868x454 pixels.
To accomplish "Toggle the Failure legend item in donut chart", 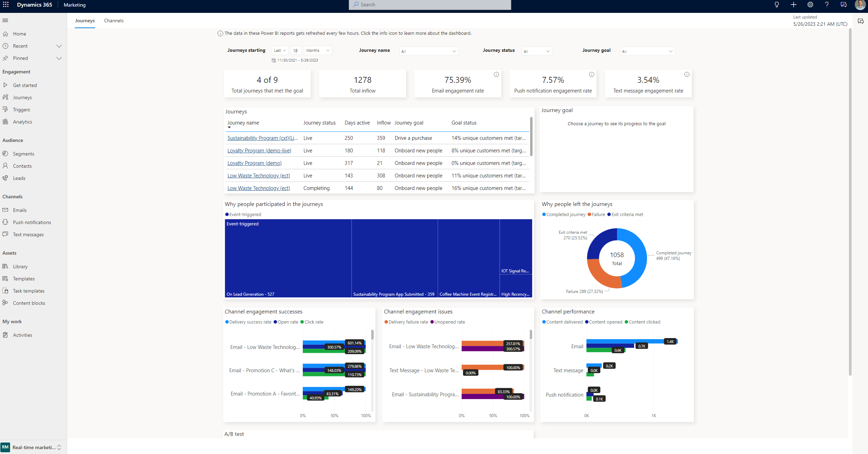I will tap(598, 214).
